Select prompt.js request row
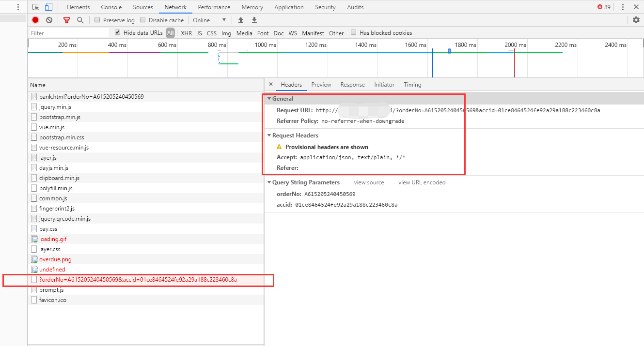644x346 pixels. point(146,290)
